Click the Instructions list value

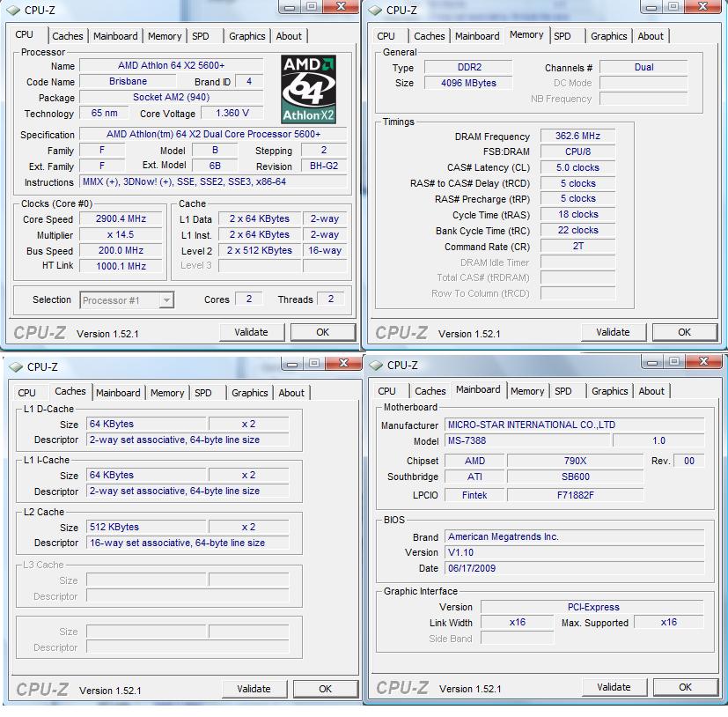[213, 181]
